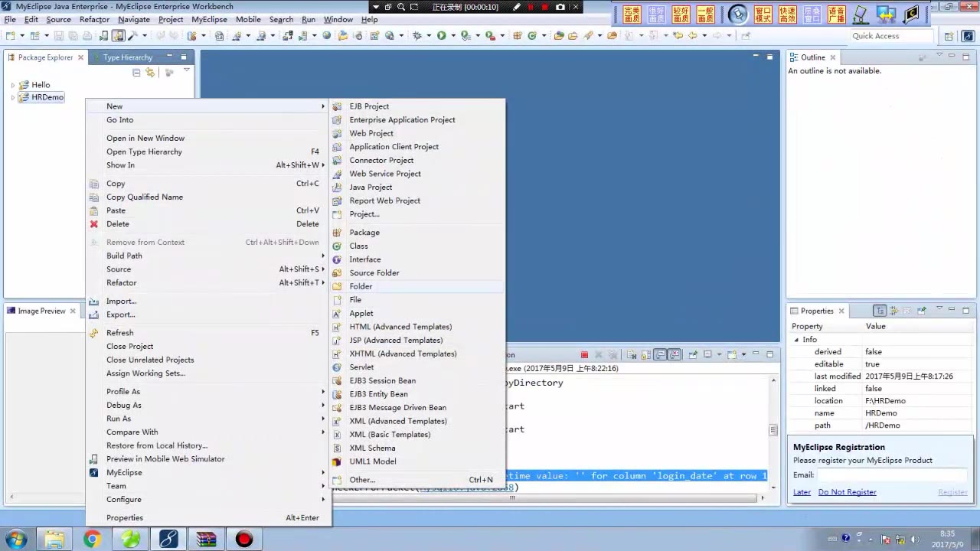This screenshot has width=980, height=551.
Task: Toggle show console on standard error change
Action: click(x=675, y=354)
